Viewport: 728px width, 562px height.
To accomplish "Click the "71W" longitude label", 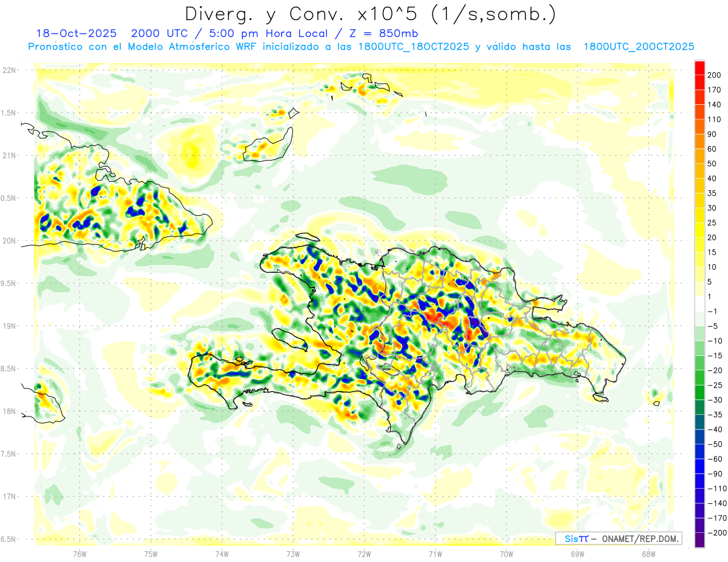I will (435, 554).
